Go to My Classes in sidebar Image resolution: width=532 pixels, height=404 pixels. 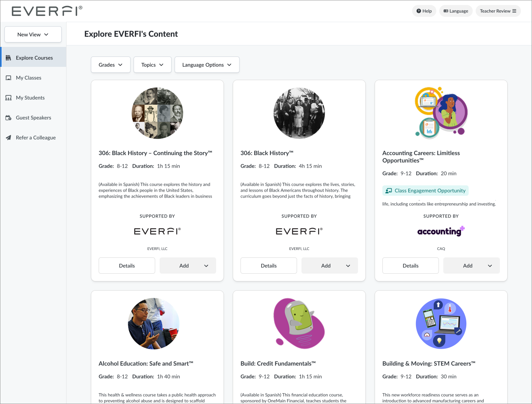click(x=33, y=78)
